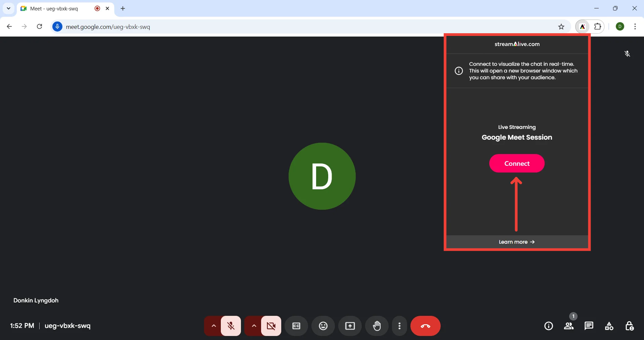Image resolution: width=644 pixels, height=340 pixels.
Task: Expand audio settings chevron beside microphone
Action: [x=213, y=326]
